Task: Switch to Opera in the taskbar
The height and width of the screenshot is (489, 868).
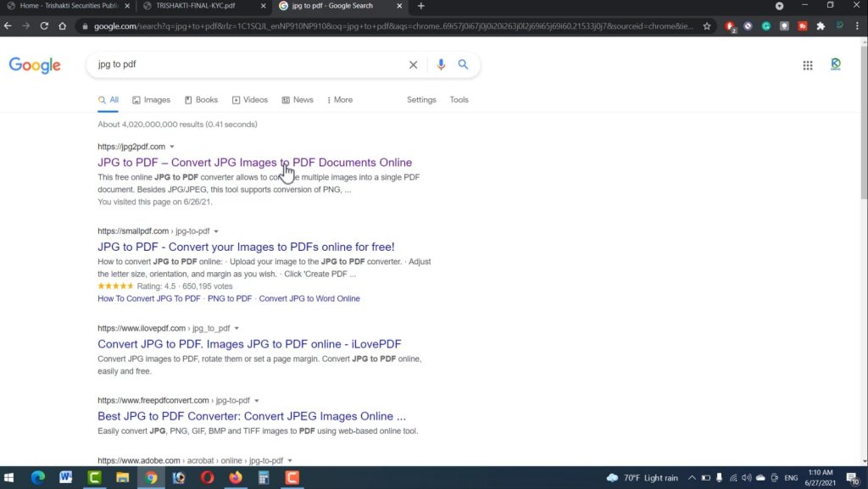Action: 207,477
